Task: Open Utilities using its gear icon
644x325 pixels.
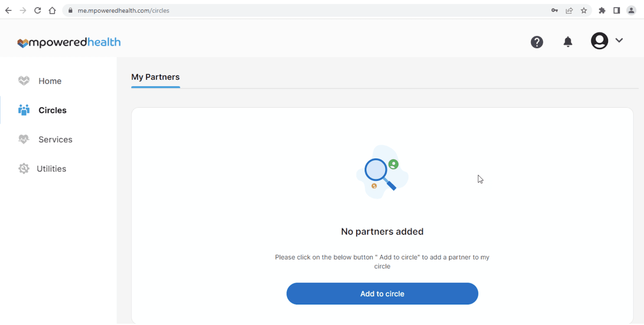Action: pyautogui.click(x=23, y=168)
